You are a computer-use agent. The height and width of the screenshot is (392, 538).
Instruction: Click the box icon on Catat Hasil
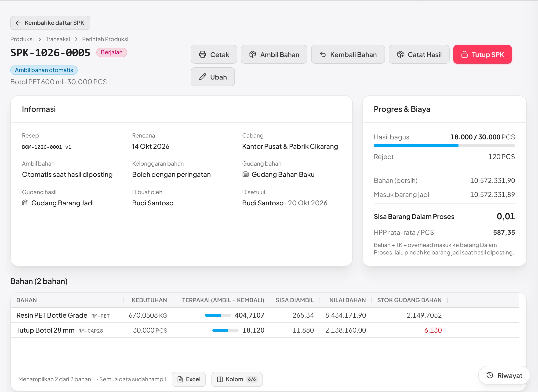click(x=400, y=54)
